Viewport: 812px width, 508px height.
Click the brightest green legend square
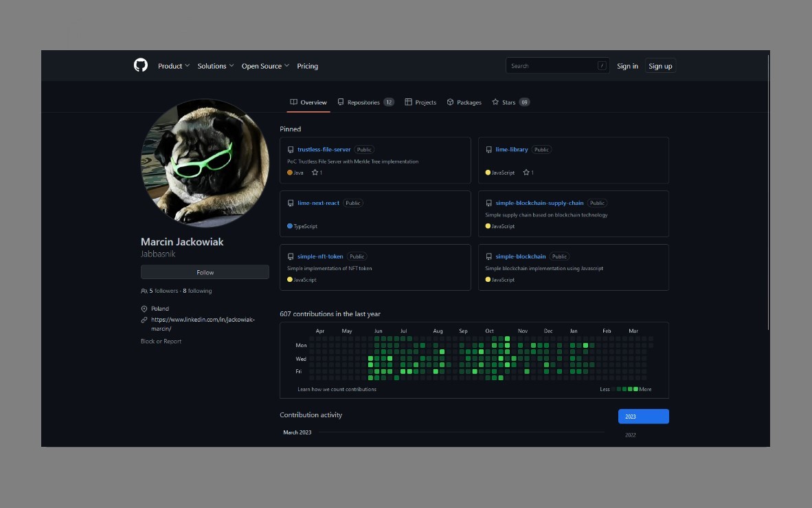tap(635, 389)
